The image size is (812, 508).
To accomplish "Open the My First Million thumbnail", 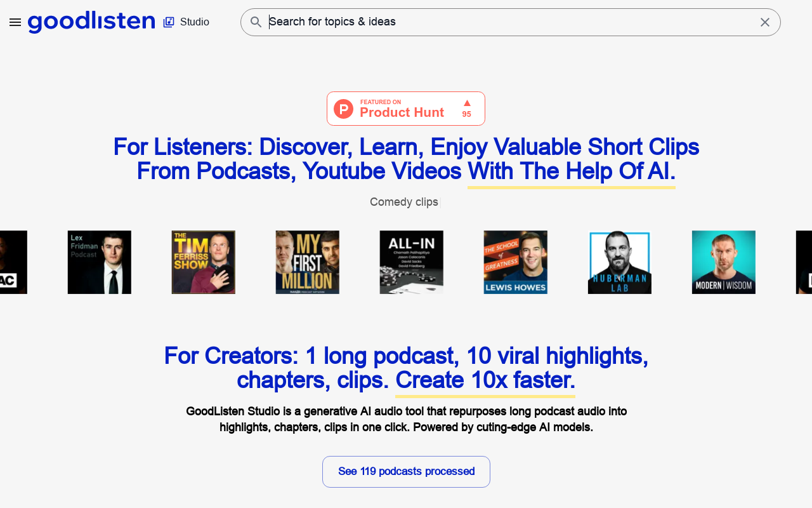I will pos(308,262).
